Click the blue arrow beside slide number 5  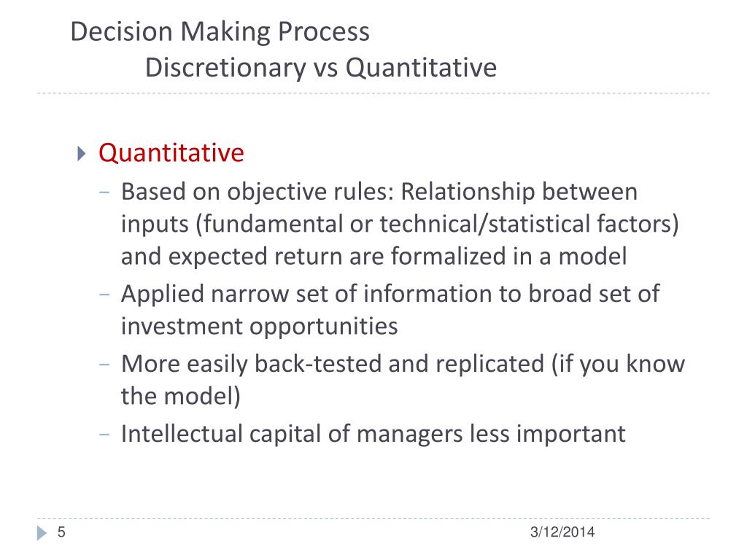pos(42,533)
